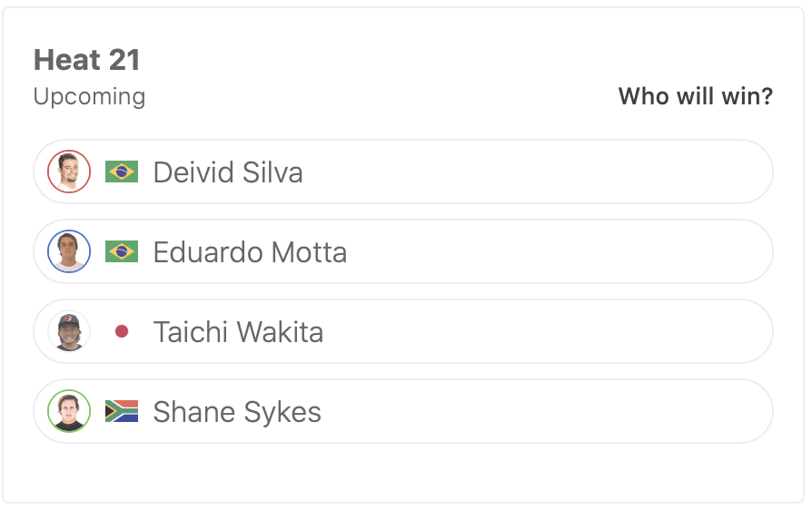Open the "Eduardo Motta" name link

click(x=250, y=251)
